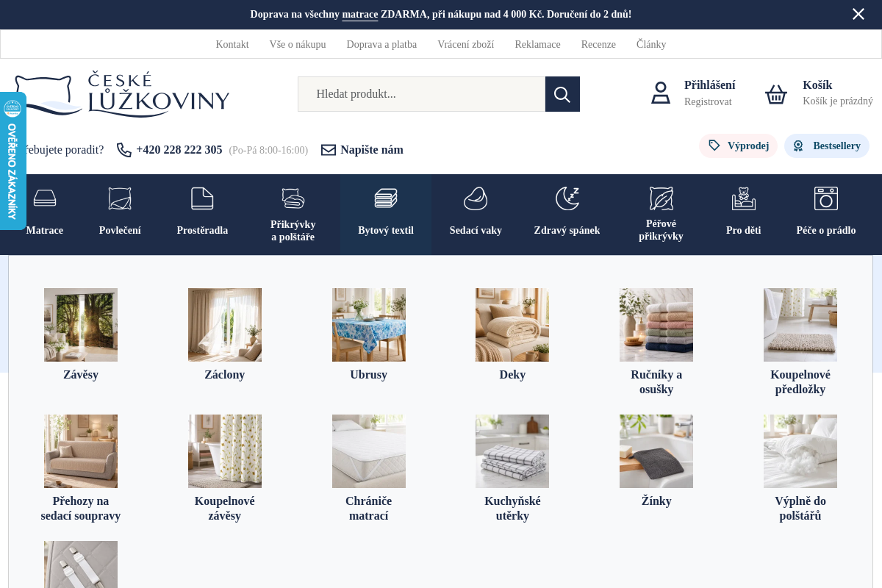
Task: Click the Péřové přikrývky feather icon
Action: tap(661, 198)
